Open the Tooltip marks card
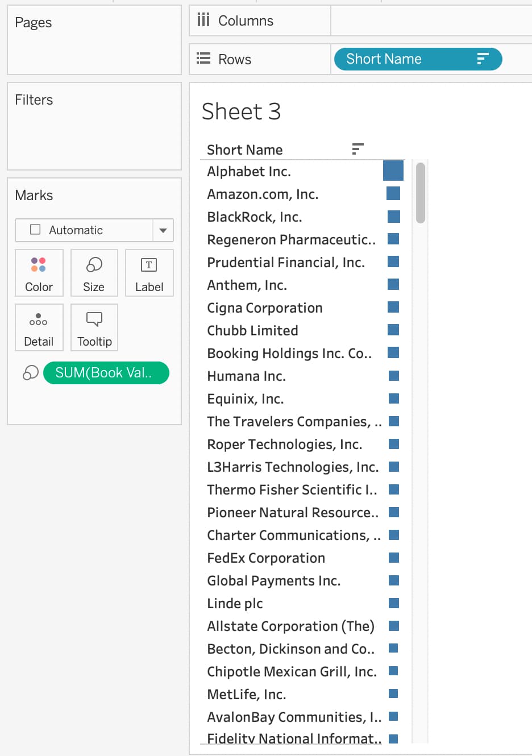 [x=94, y=327]
